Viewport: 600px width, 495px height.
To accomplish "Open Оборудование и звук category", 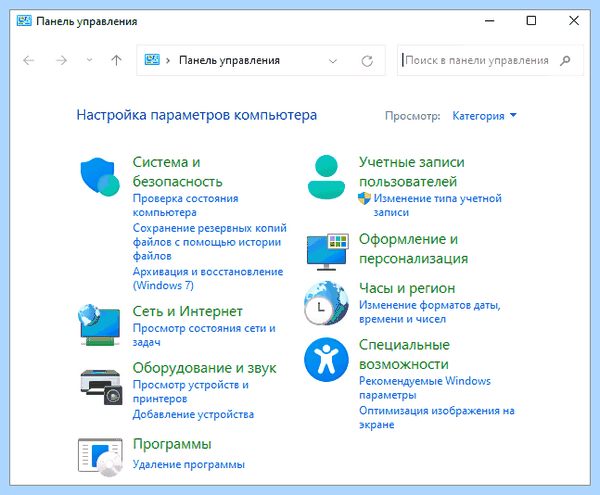I will 204,368.
